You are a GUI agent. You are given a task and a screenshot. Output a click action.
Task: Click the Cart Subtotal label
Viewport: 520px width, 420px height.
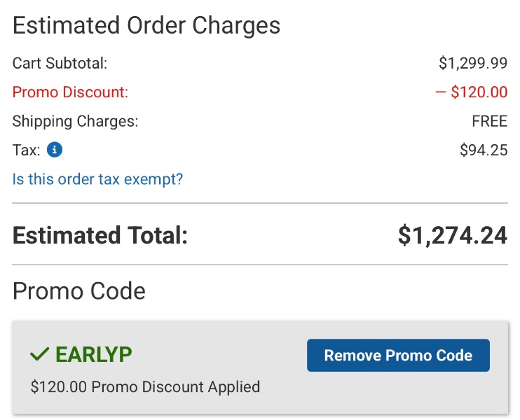click(60, 63)
